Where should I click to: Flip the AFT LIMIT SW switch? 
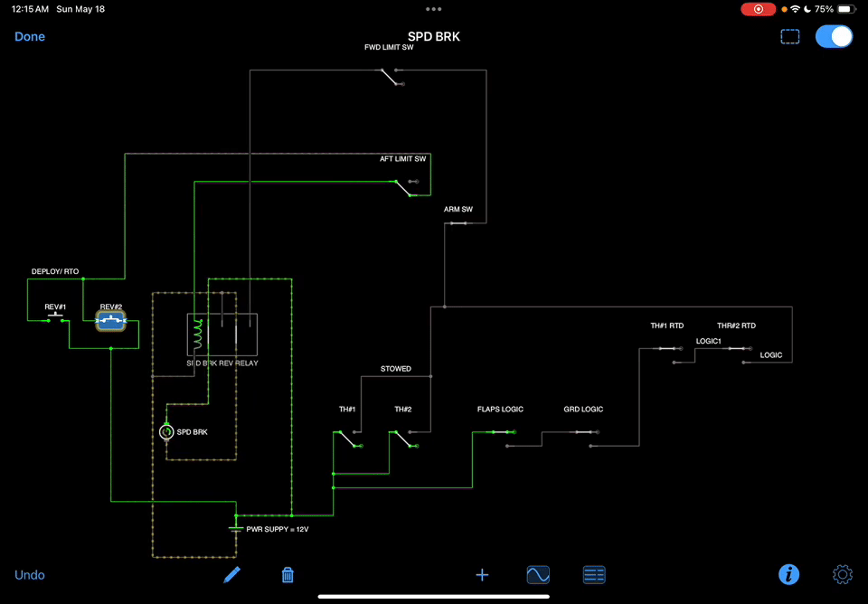click(403, 187)
